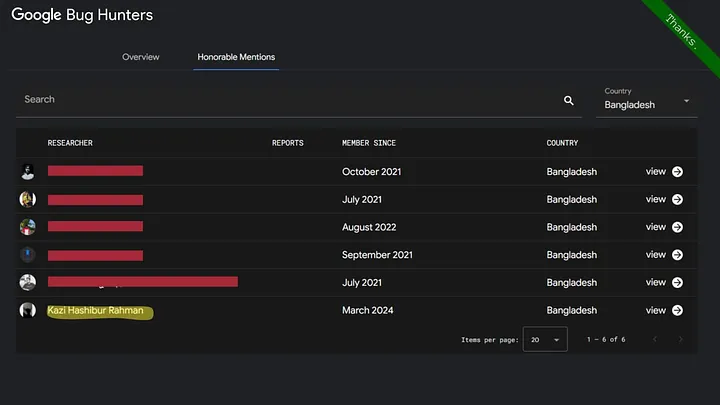Expand items per page dropdown
Viewport: 720px width, 405px height.
click(x=545, y=339)
